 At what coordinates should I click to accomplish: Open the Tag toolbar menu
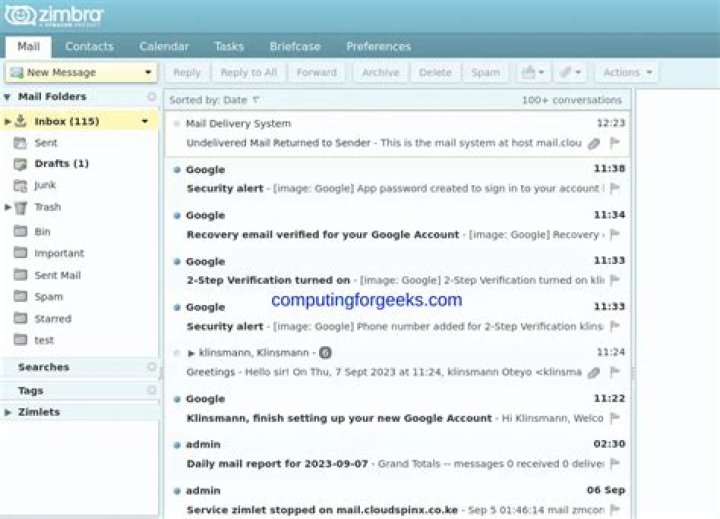570,73
